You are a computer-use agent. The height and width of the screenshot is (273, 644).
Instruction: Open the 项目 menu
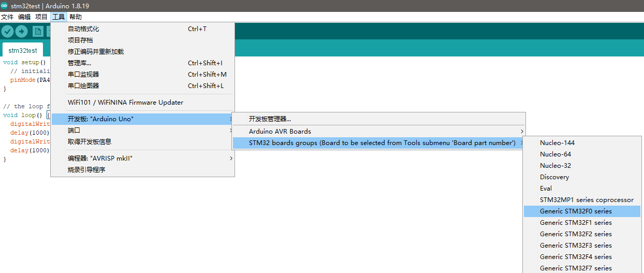tap(41, 17)
